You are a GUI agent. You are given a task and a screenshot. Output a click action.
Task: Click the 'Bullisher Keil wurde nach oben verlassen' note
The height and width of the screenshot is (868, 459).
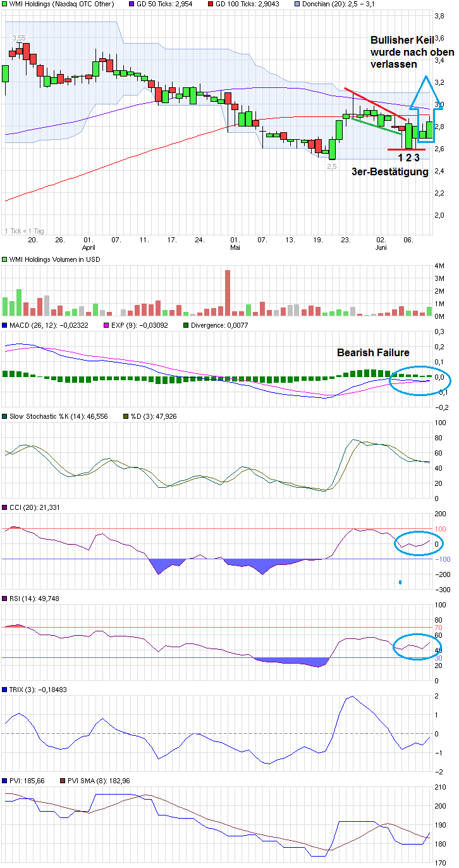(412, 53)
